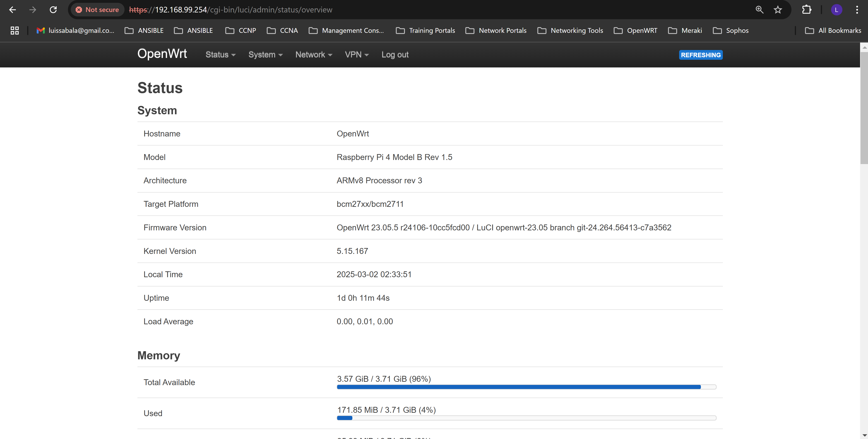The height and width of the screenshot is (439, 868).
Task: Open the All Bookmarks folder
Action: tap(833, 31)
